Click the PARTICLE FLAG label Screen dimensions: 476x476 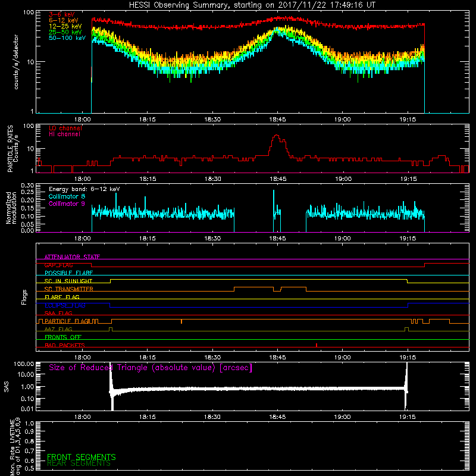[67, 321]
